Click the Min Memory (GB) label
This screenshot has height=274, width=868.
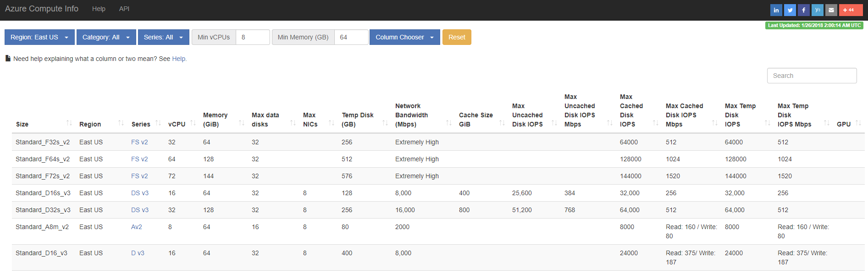pyautogui.click(x=303, y=37)
